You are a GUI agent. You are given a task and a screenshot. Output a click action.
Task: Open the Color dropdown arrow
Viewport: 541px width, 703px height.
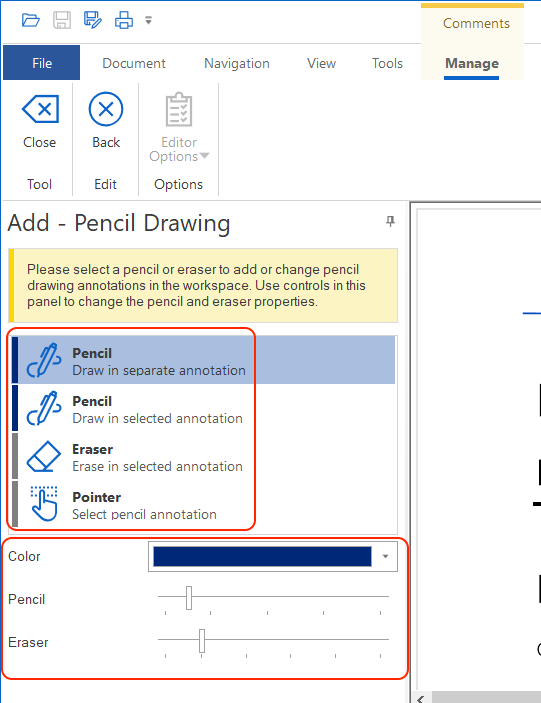[385, 556]
